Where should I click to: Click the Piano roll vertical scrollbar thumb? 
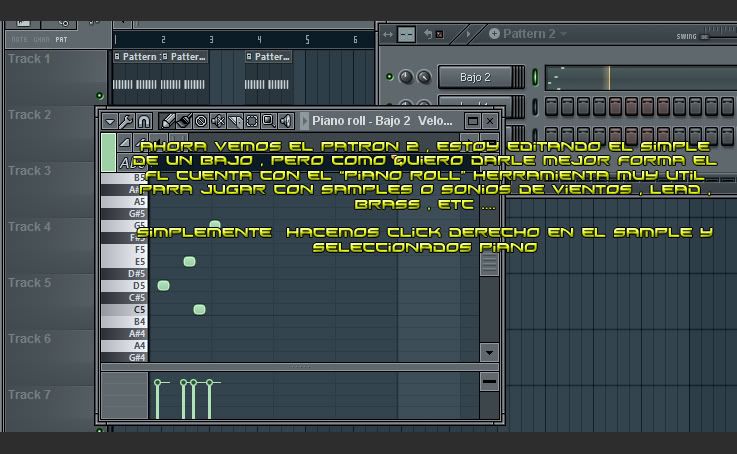[x=489, y=264]
